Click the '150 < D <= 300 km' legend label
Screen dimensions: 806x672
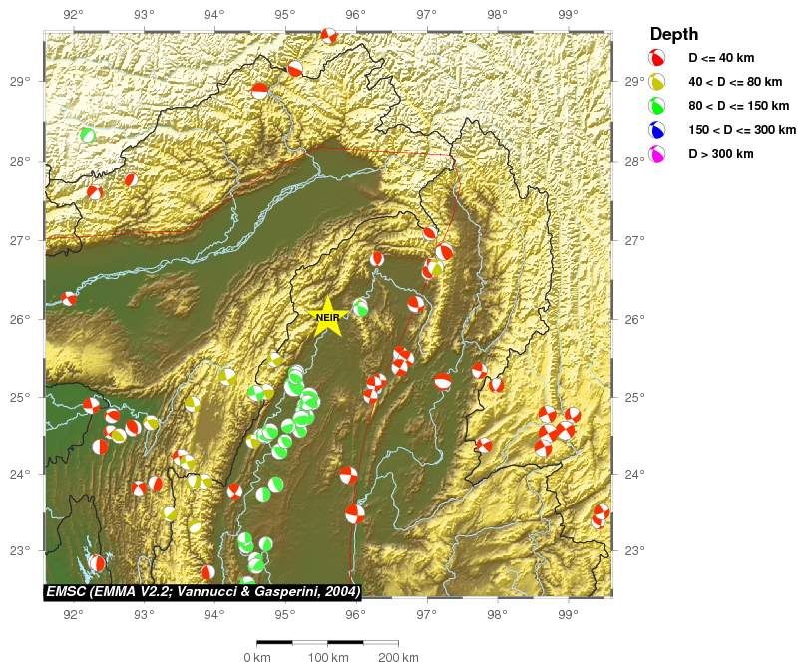742,130
